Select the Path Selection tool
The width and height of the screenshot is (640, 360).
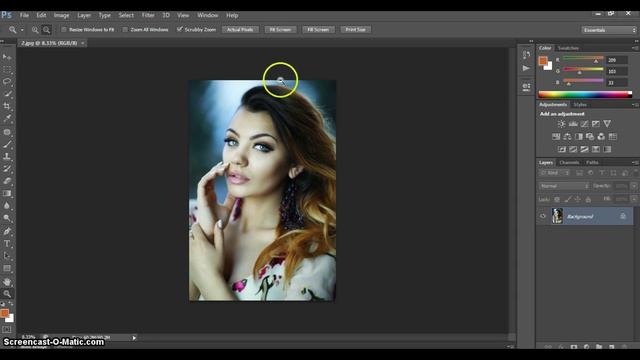pos(7,256)
